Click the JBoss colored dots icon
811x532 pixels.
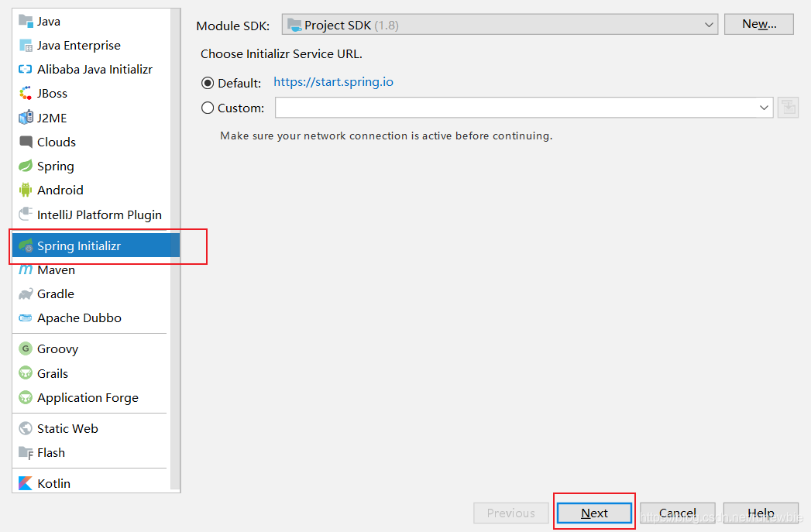[26, 93]
